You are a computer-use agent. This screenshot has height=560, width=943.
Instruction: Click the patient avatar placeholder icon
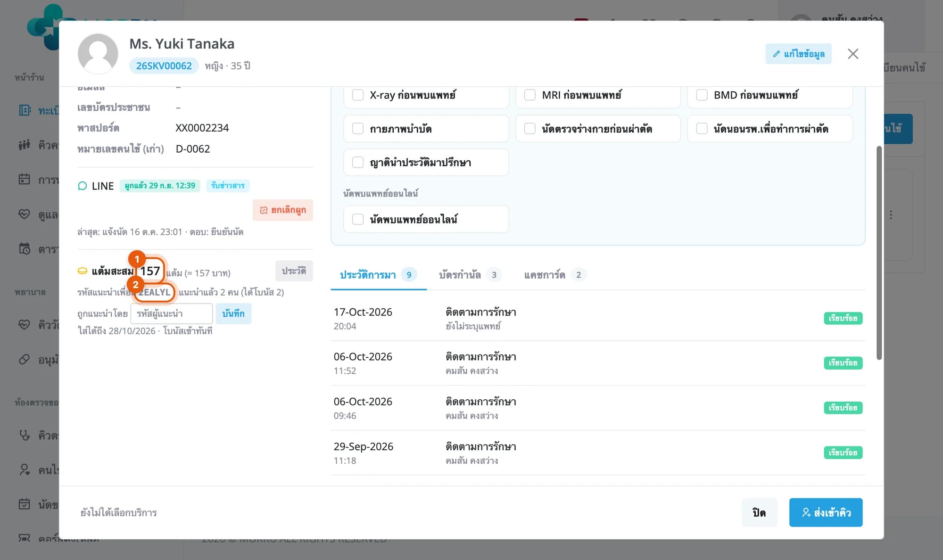pyautogui.click(x=98, y=54)
